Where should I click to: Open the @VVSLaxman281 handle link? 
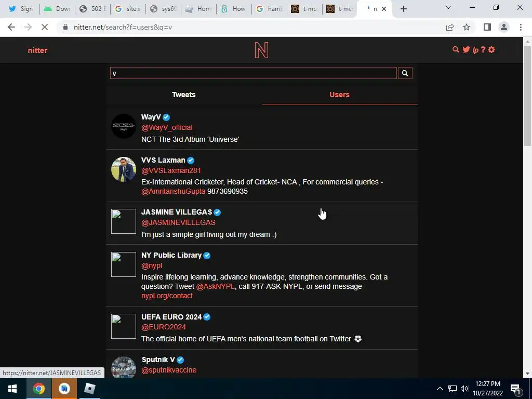click(x=171, y=170)
